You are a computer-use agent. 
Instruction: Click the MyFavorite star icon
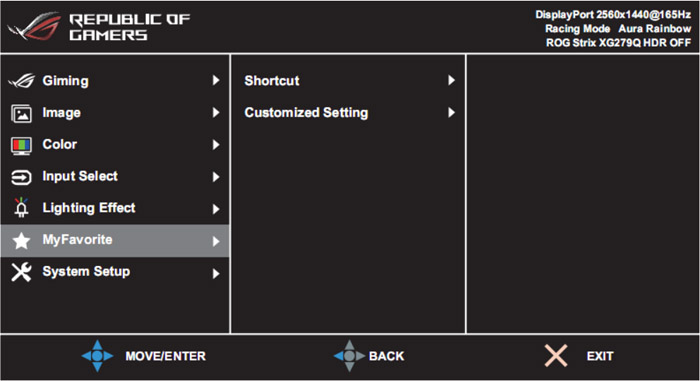tap(21, 241)
